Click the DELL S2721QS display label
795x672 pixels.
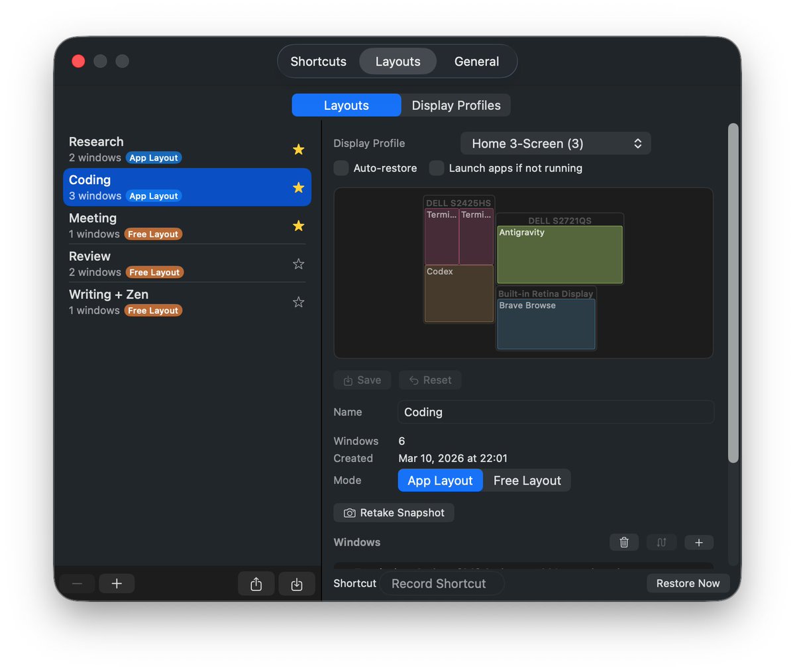point(560,220)
